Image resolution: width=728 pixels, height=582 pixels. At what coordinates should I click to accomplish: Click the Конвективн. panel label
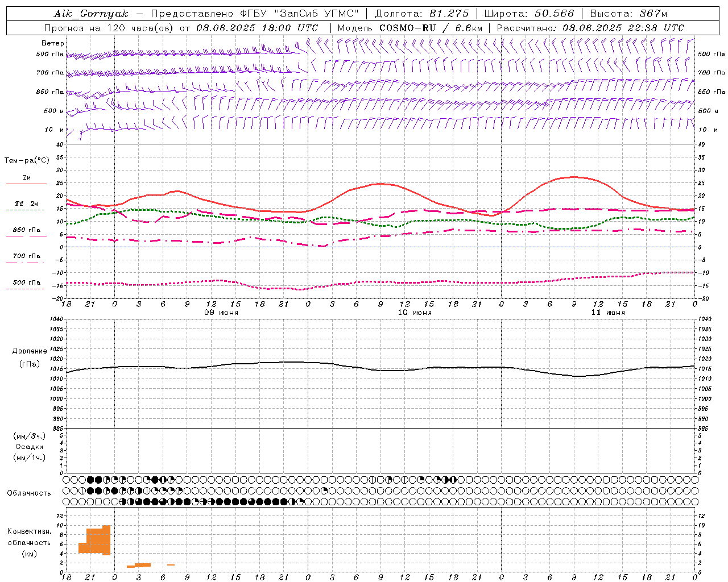(x=30, y=531)
